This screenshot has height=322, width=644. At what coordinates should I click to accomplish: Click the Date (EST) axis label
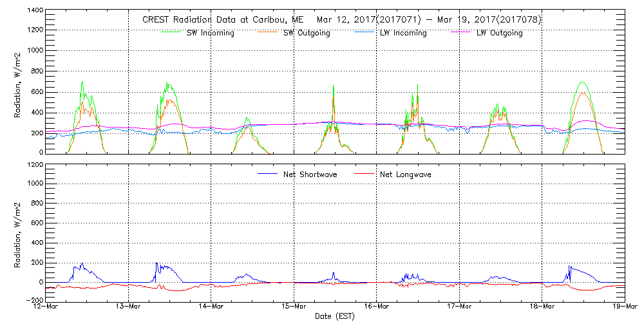[x=335, y=316]
